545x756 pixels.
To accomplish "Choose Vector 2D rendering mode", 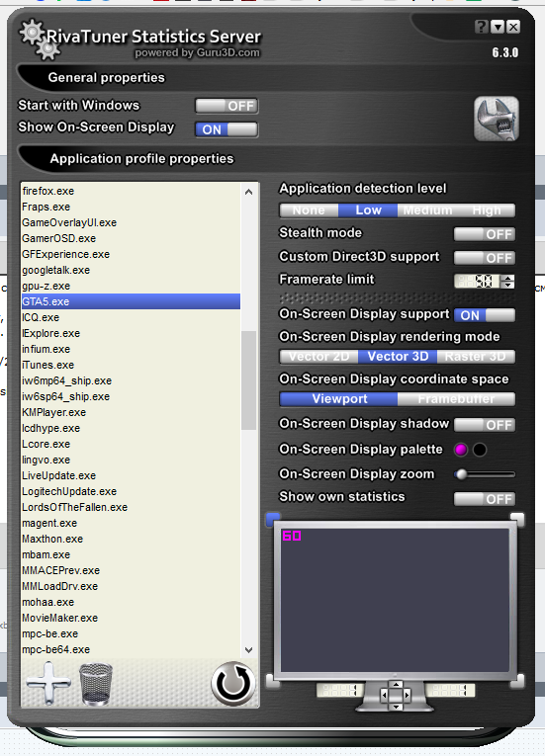I will click(x=319, y=357).
